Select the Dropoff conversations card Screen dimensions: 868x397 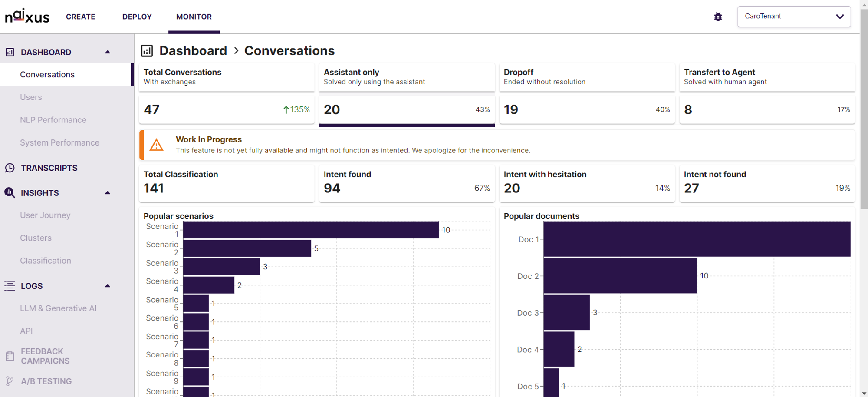(587, 93)
